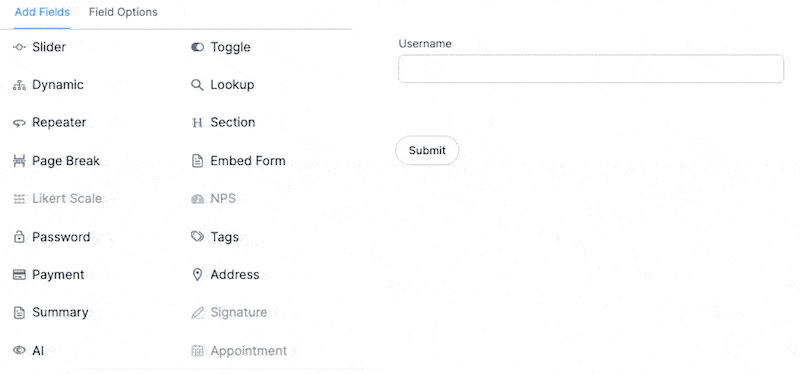
Task: Click the Address pin icon
Action: click(x=197, y=275)
